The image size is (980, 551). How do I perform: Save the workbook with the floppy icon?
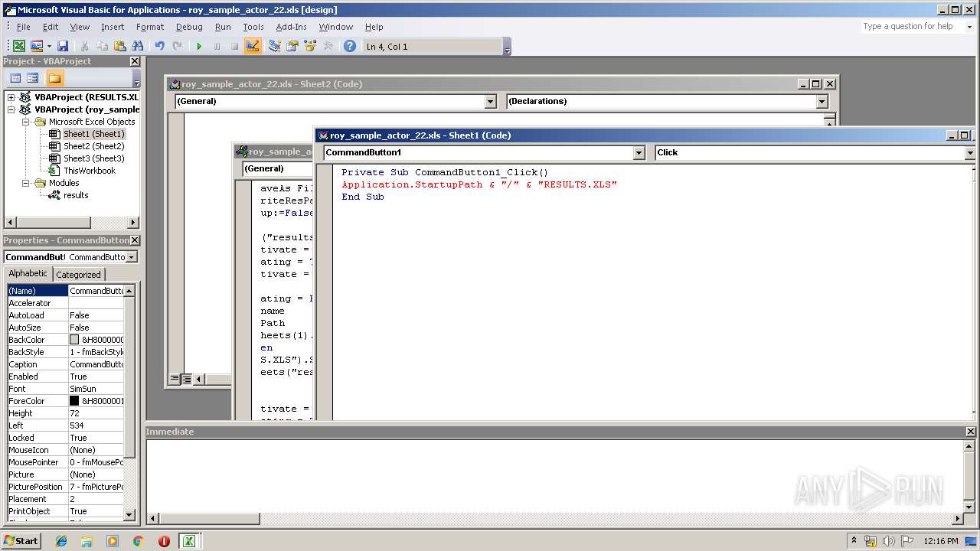(x=63, y=47)
